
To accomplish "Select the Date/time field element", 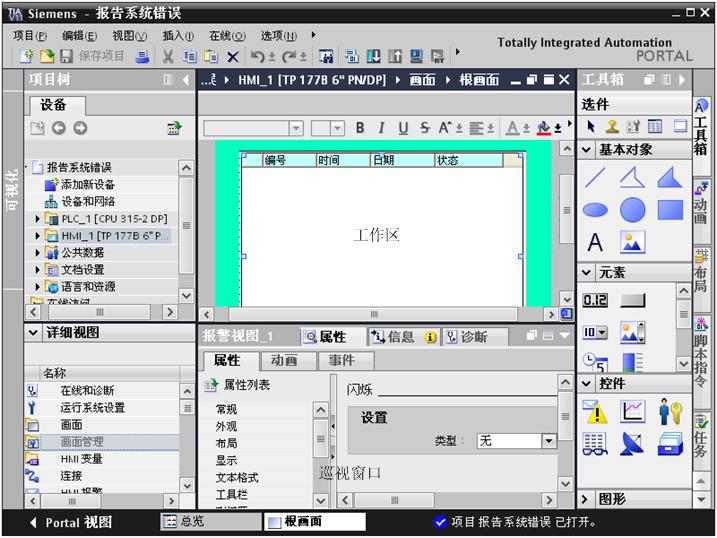I will [x=595, y=362].
